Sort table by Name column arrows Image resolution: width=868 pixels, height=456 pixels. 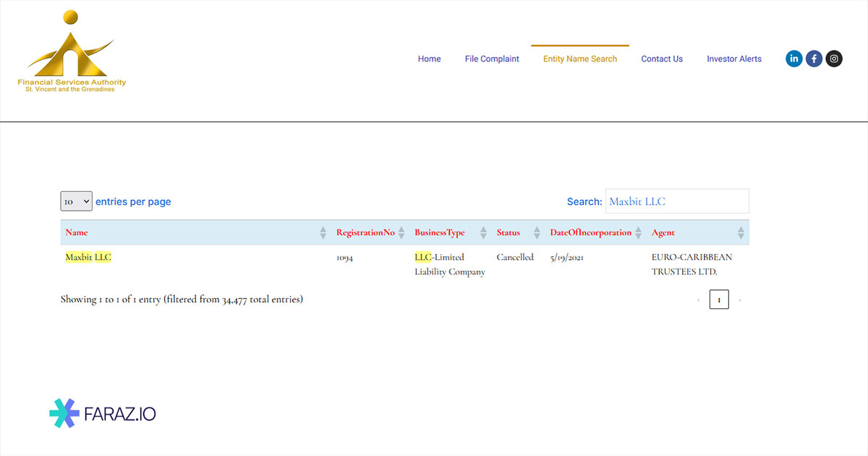pos(323,233)
